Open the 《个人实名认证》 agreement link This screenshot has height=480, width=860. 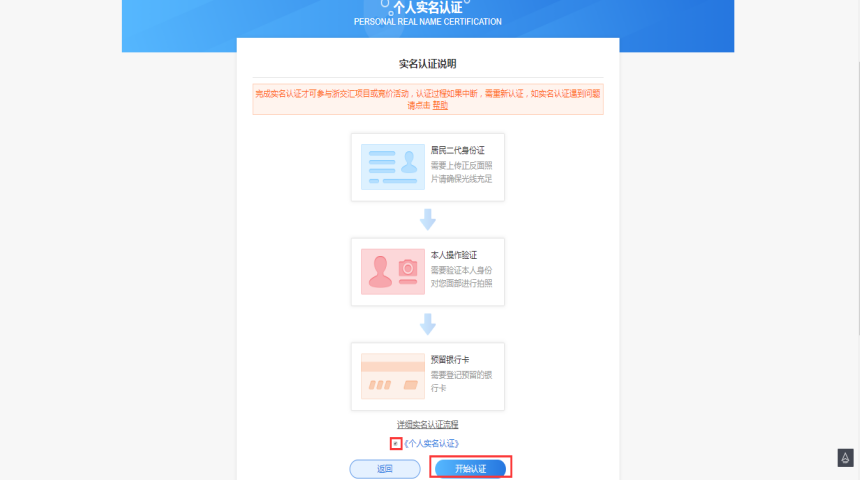431,443
